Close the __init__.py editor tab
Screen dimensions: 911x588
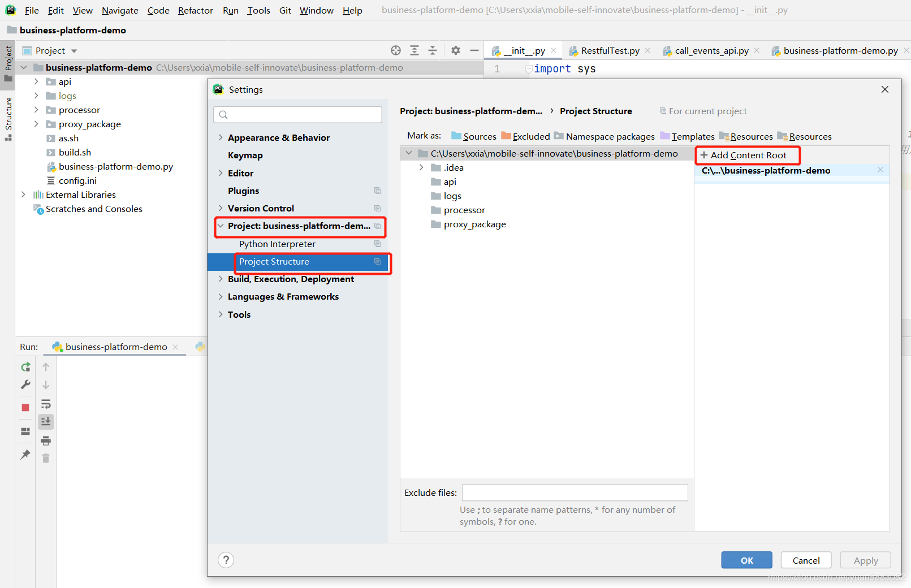tap(554, 50)
